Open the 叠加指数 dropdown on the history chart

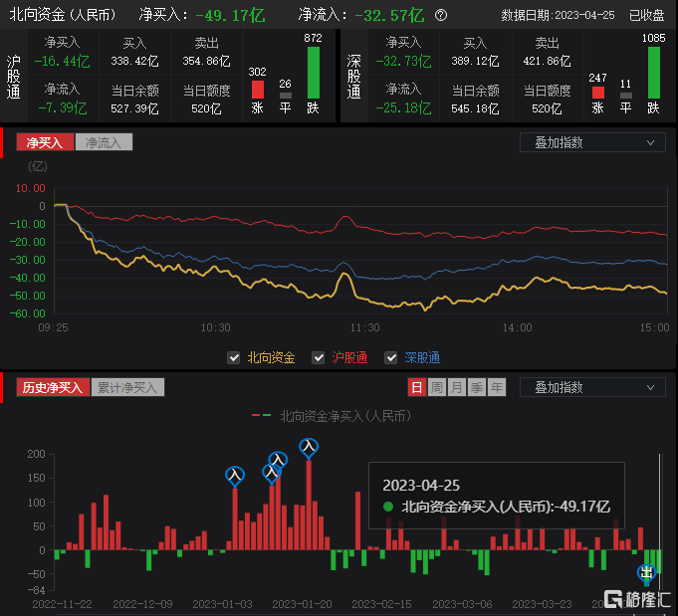click(x=592, y=387)
